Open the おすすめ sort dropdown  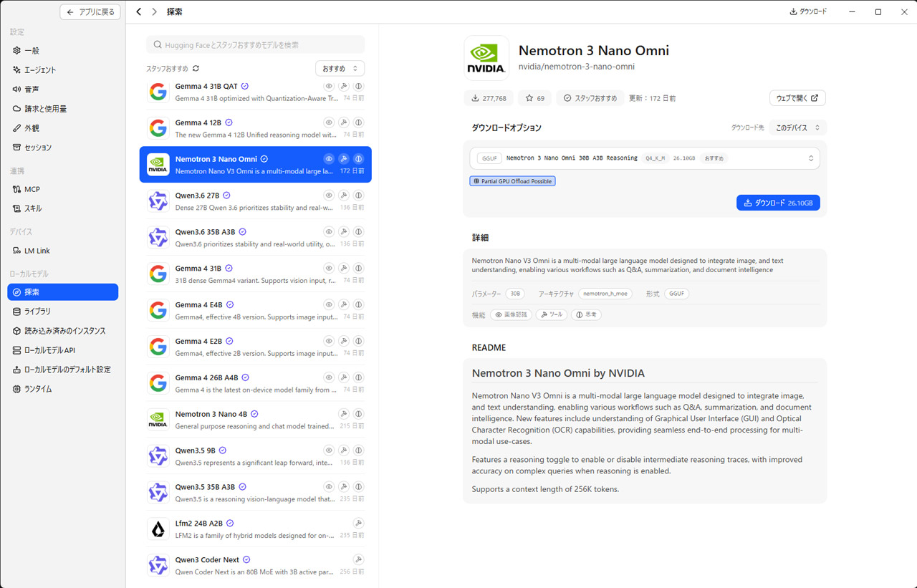[x=340, y=69]
